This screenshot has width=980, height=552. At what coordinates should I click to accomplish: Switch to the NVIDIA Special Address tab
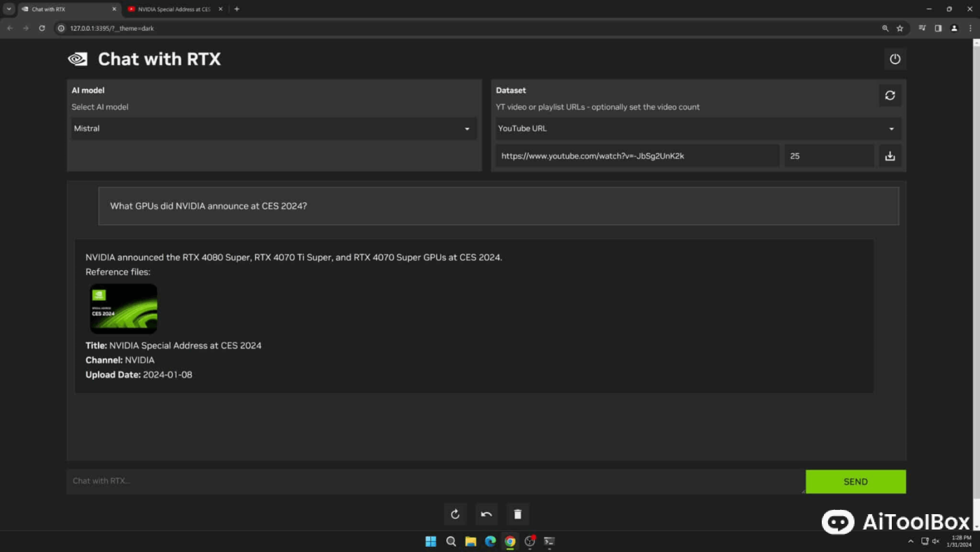pos(175,9)
